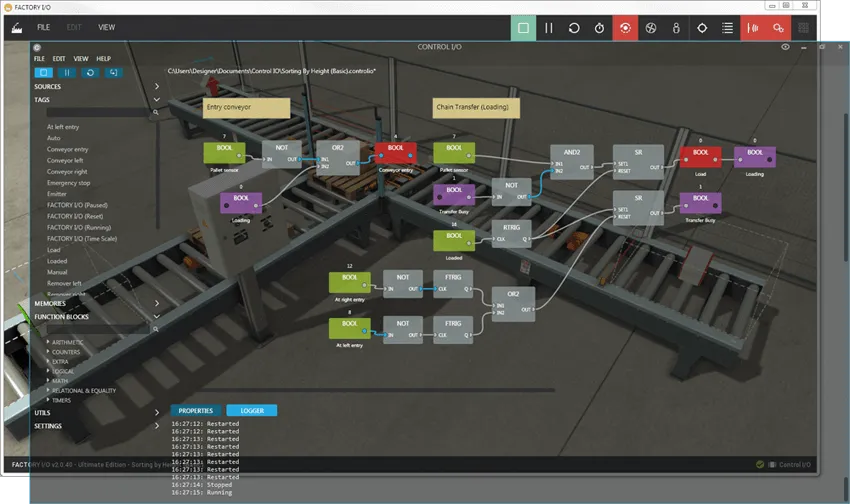Screen dimensions: 850x504
Task: Open Factory I/O VIEW menu
Action: point(106,27)
